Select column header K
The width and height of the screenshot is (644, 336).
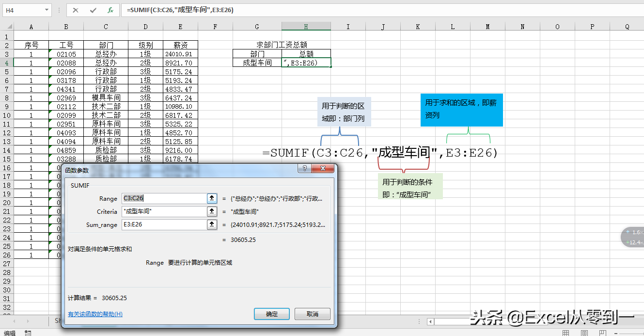click(x=418, y=27)
